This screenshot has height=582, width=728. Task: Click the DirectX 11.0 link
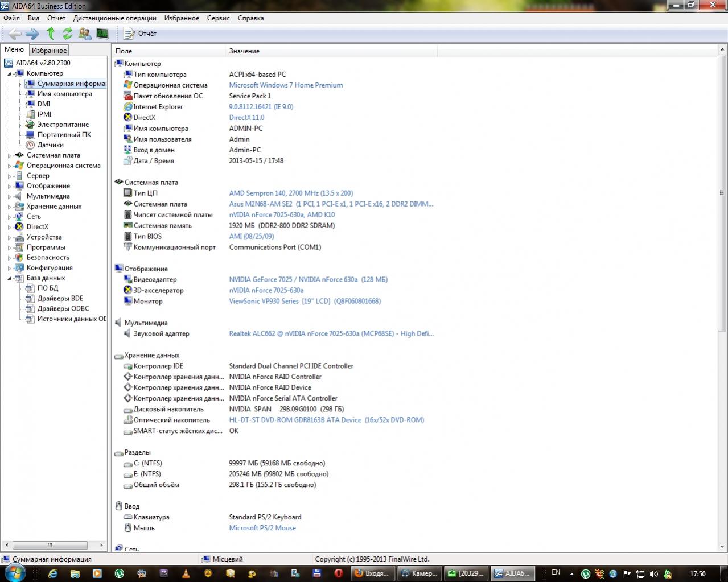pyautogui.click(x=246, y=118)
